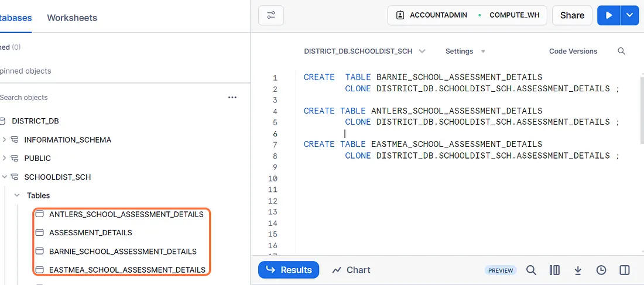This screenshot has width=644, height=285.
Task: Open the column view icon in results
Action: (x=554, y=270)
